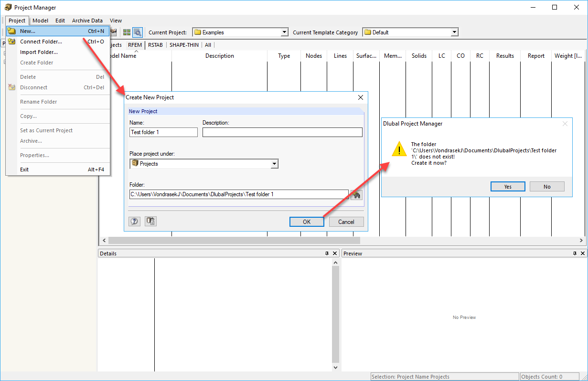Click the Details panel scroll down arrow
The width and height of the screenshot is (588, 381).
click(335, 368)
